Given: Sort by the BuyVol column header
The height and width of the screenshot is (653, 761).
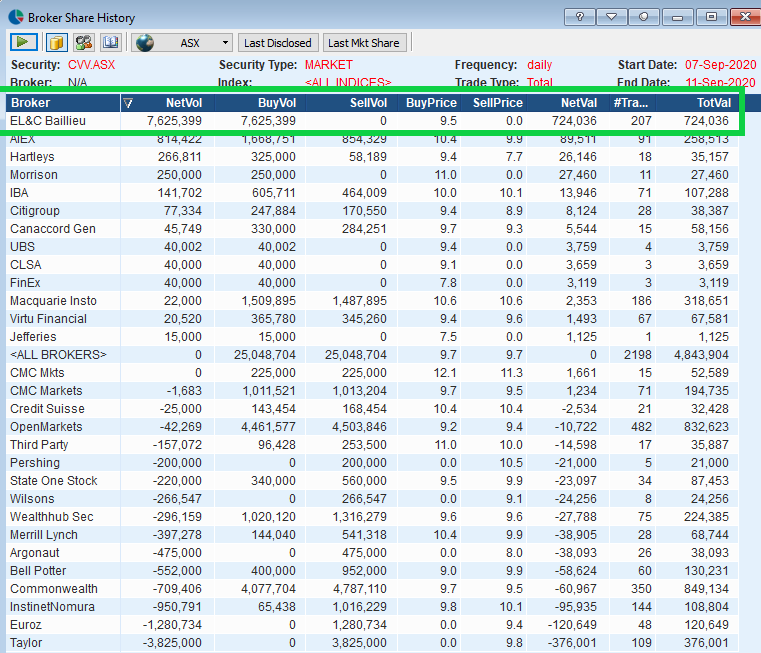Looking at the screenshot, I should [261, 103].
